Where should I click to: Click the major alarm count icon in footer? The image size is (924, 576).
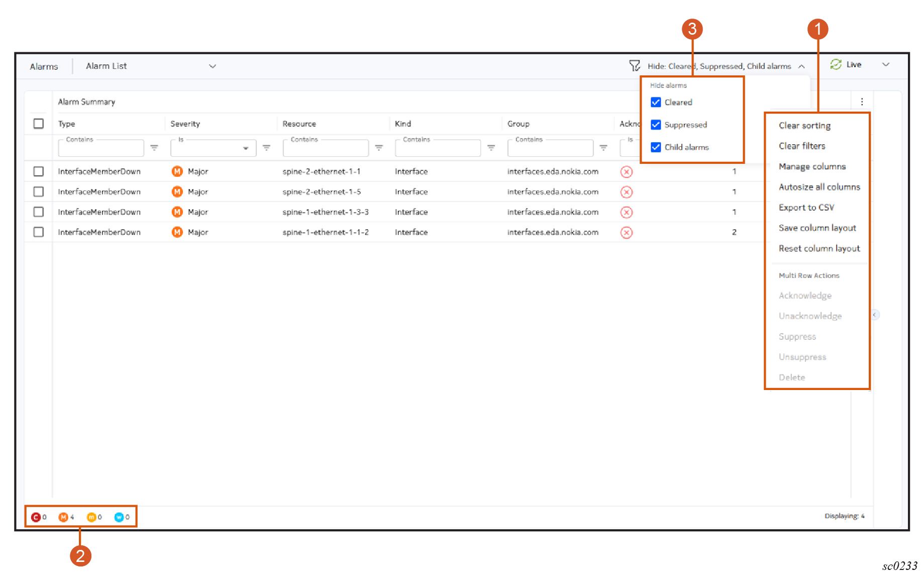63,517
